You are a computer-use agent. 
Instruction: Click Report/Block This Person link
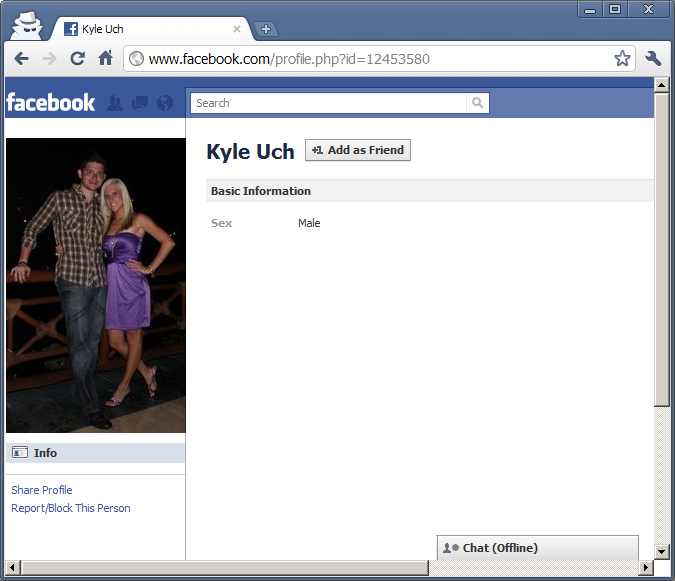point(71,508)
